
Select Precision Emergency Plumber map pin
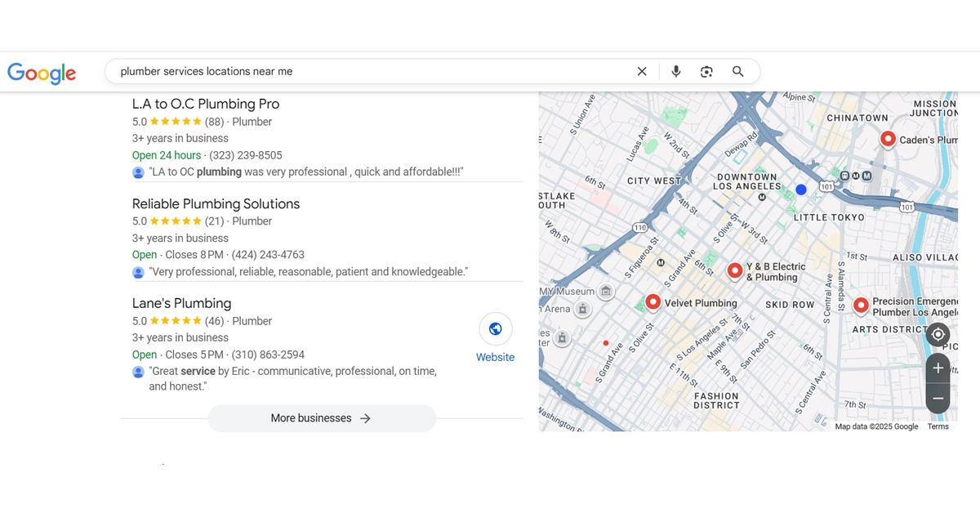861,306
